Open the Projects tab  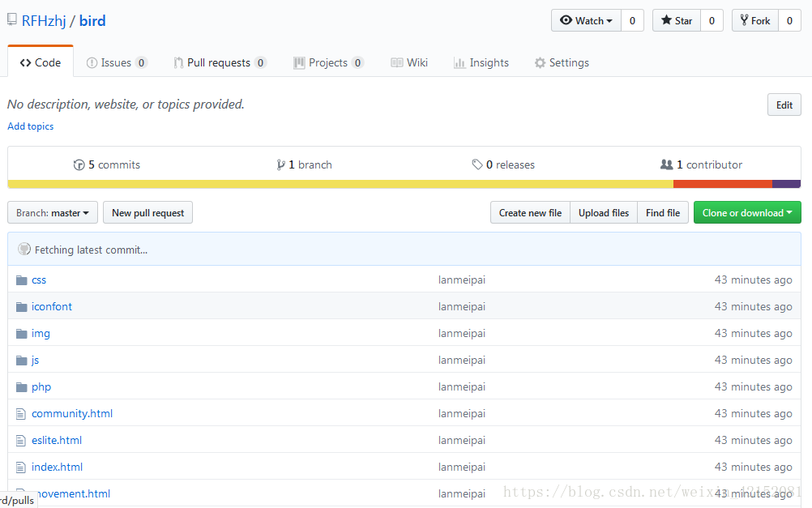tap(328, 62)
